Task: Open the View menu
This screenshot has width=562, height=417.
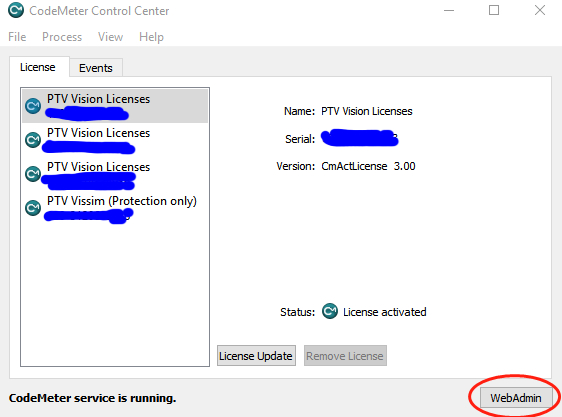Action: coord(110,37)
